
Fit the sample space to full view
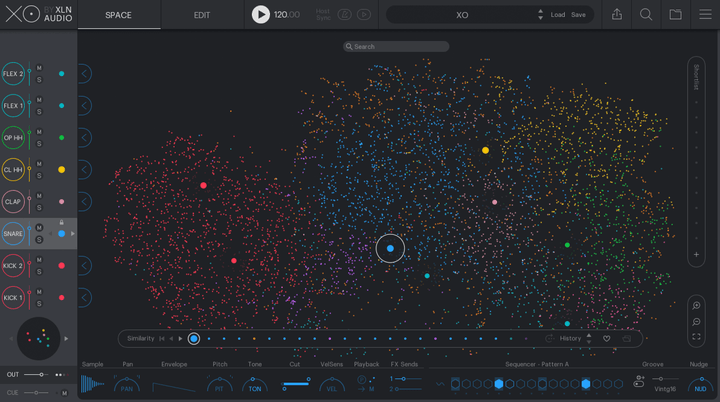(696, 337)
